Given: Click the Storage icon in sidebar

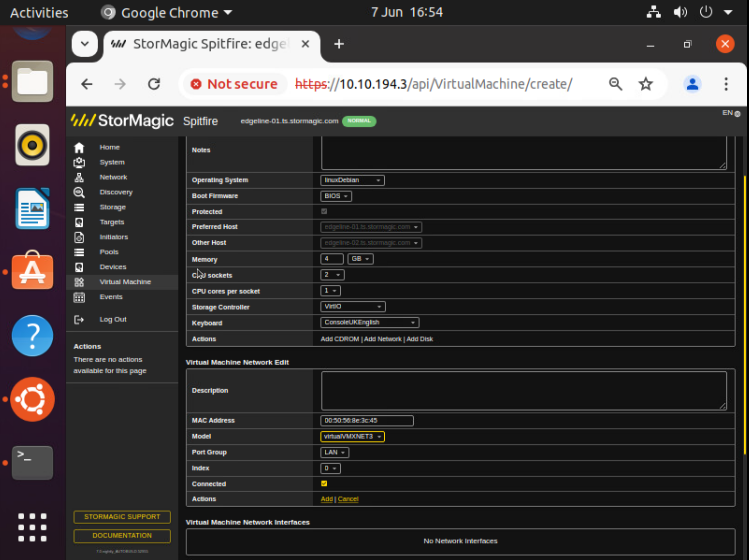Looking at the screenshot, I should [79, 207].
